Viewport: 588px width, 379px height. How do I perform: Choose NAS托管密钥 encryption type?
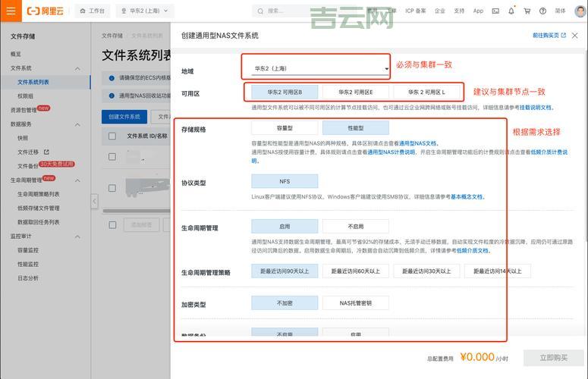click(x=356, y=303)
